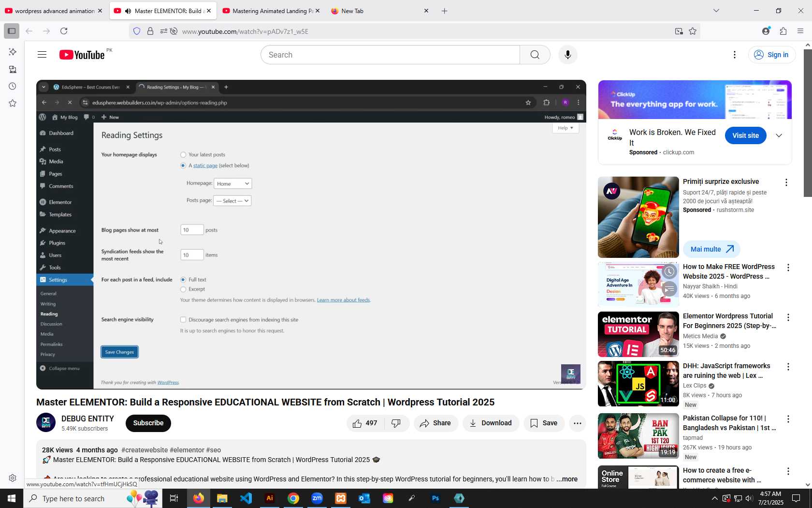Click 'Visit site' on ClickUp ad
The width and height of the screenshot is (812, 508).
point(745,135)
